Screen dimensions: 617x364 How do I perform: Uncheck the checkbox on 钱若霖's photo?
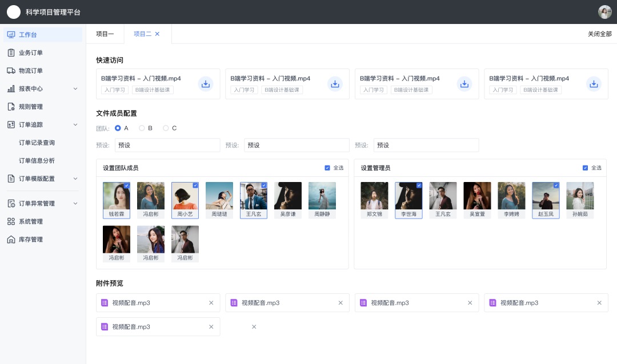tap(127, 185)
